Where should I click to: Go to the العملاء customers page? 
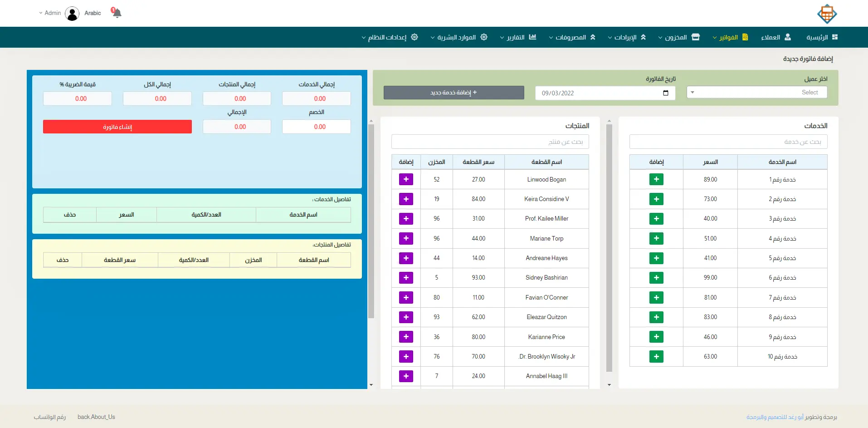775,37
